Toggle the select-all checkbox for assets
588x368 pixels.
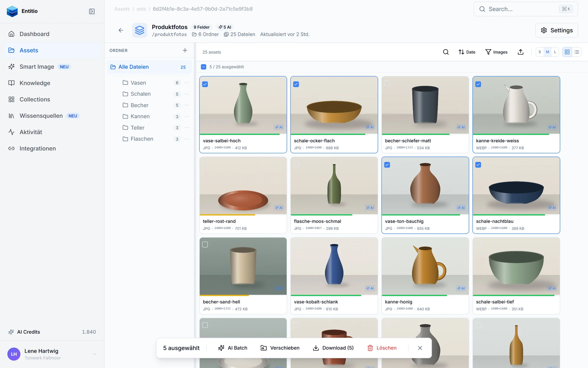pos(204,67)
